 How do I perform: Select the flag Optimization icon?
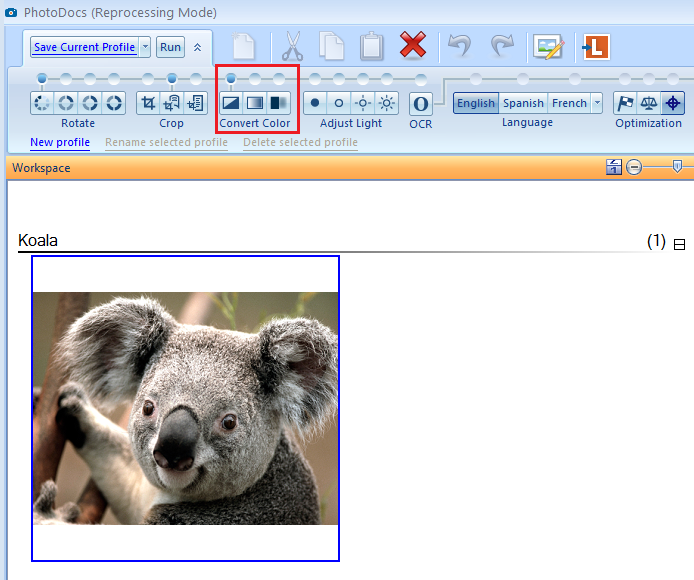625,103
